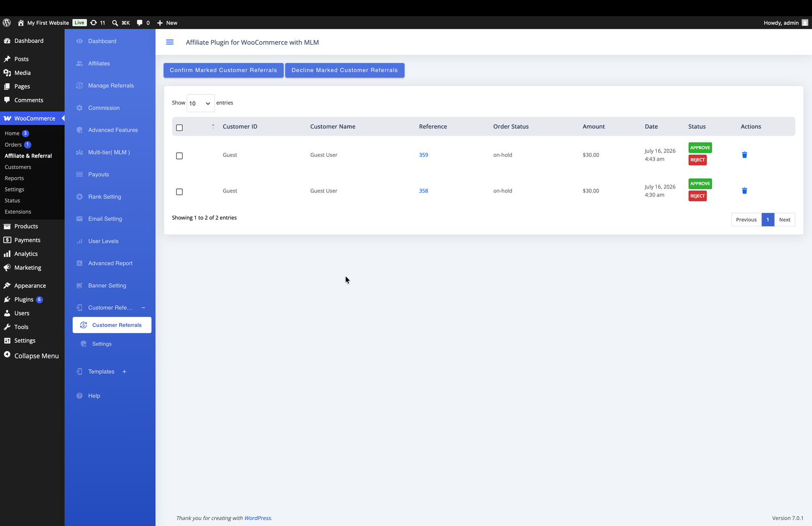This screenshot has width=812, height=526.
Task: Click Howdy, admin account menu
Action: [786, 23]
